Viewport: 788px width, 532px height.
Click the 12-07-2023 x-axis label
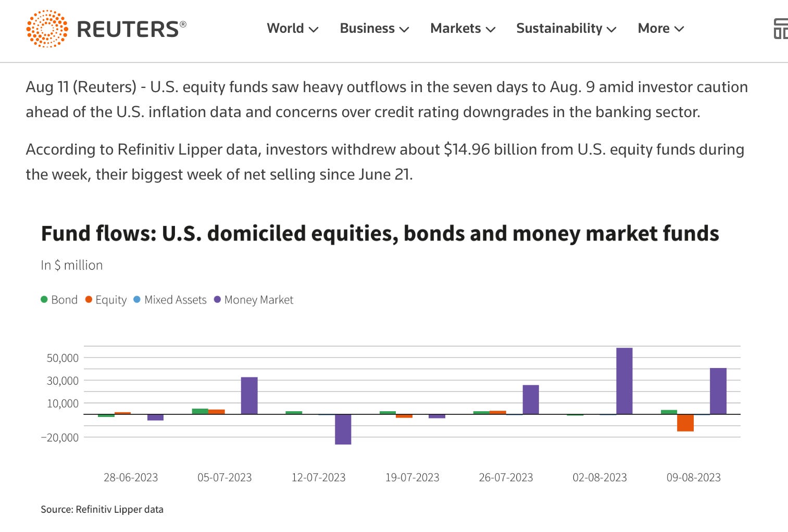click(319, 477)
